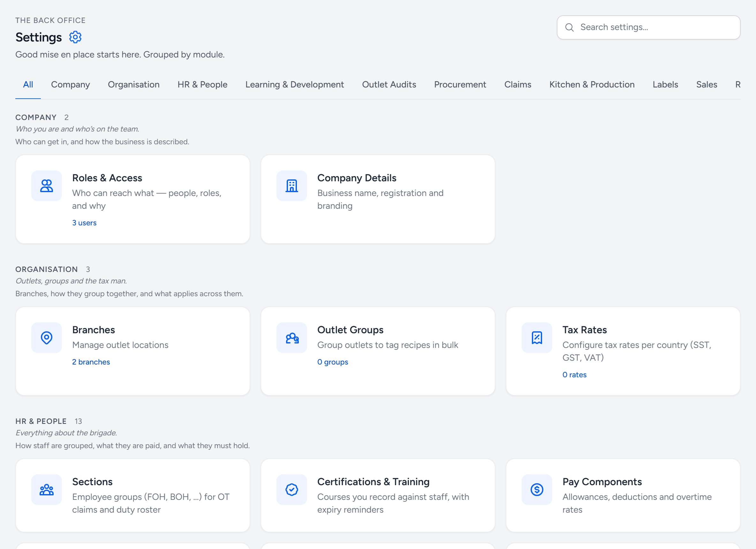Click the magnifier icon in the search box
This screenshot has width=756, height=549.
point(569,27)
